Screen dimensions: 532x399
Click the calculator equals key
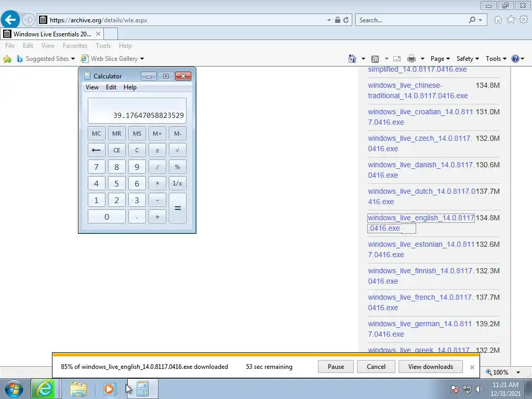tap(178, 208)
